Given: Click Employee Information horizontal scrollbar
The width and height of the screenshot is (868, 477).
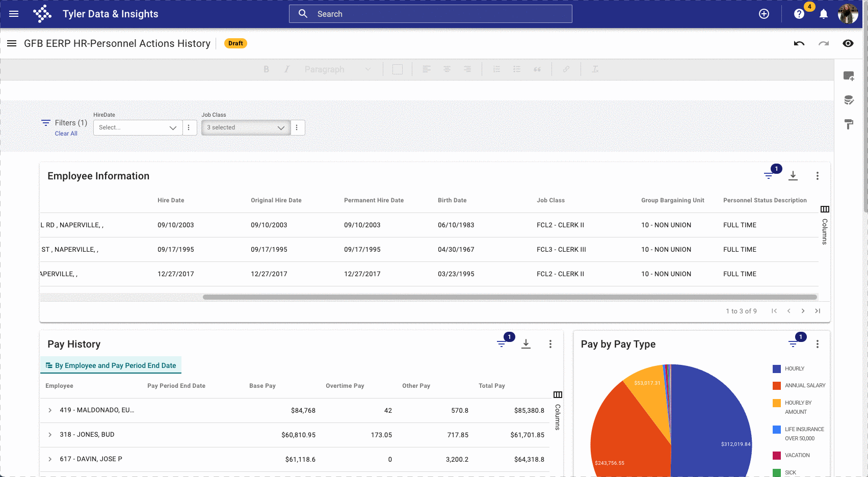Looking at the screenshot, I should point(510,297).
